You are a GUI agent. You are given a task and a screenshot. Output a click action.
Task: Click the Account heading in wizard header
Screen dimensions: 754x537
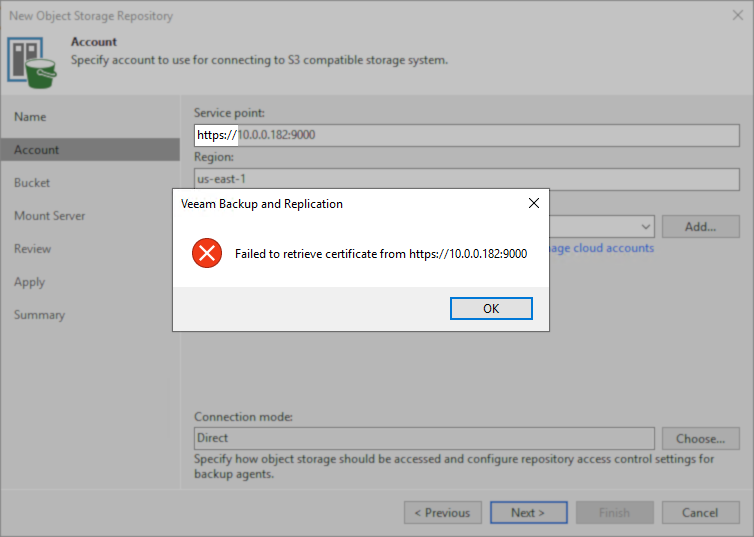click(x=94, y=42)
